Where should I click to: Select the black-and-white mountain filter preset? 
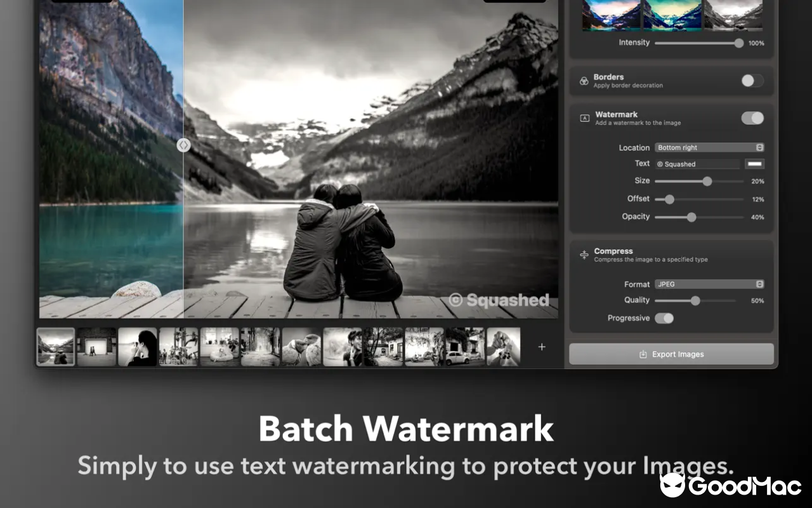tap(733, 15)
